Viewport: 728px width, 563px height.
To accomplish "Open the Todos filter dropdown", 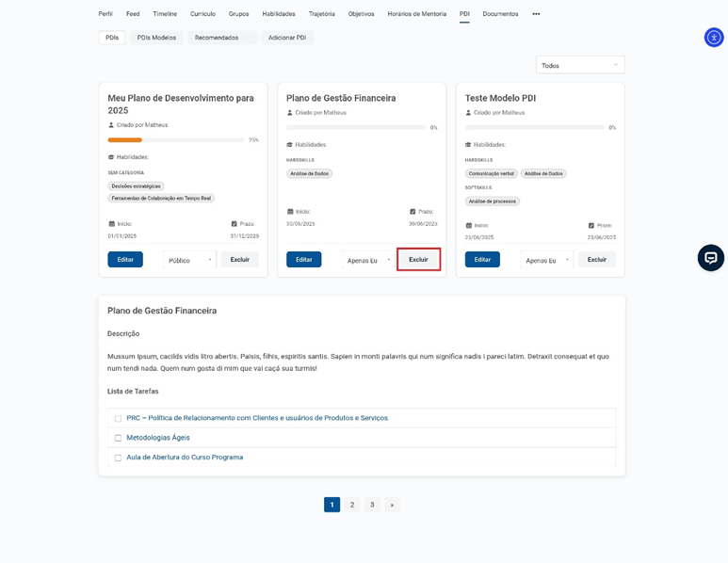I will 579,65.
